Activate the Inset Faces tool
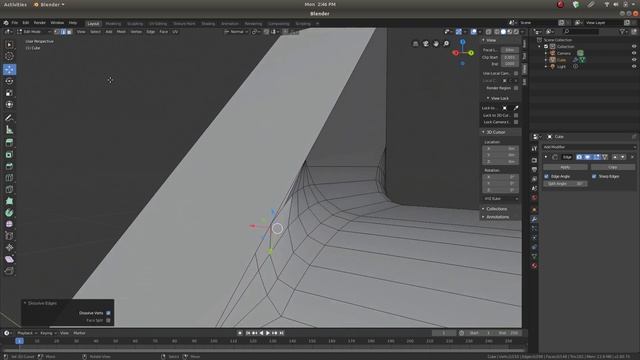This screenshot has width=640, height=360. point(9,154)
